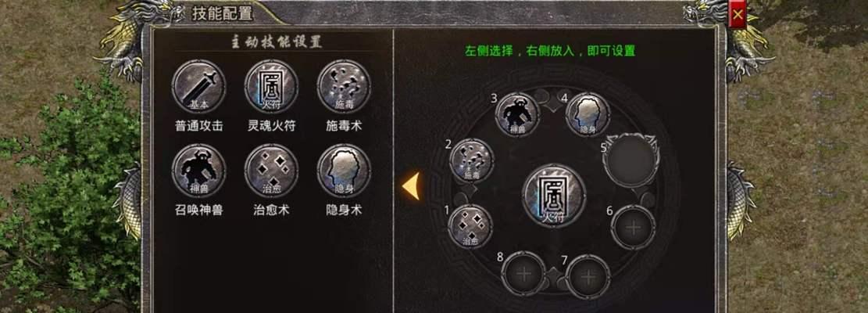Add a skill to empty slot 8

(523, 273)
